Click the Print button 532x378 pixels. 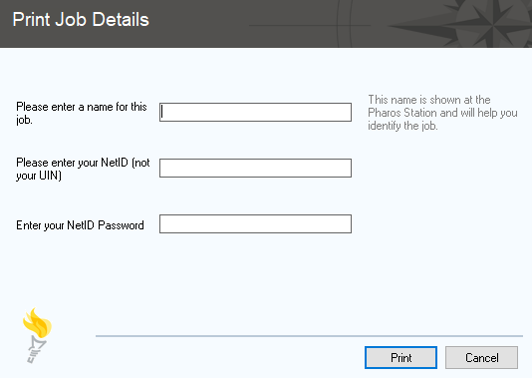401,357
